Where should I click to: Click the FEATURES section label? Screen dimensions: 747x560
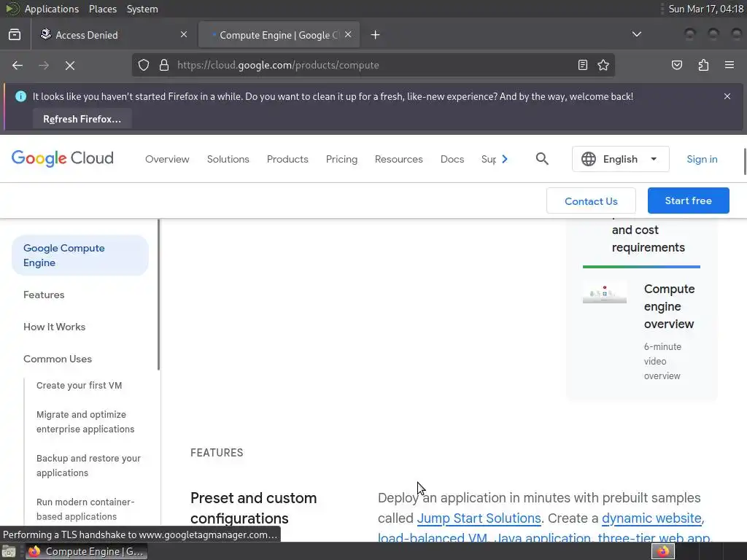point(217,452)
